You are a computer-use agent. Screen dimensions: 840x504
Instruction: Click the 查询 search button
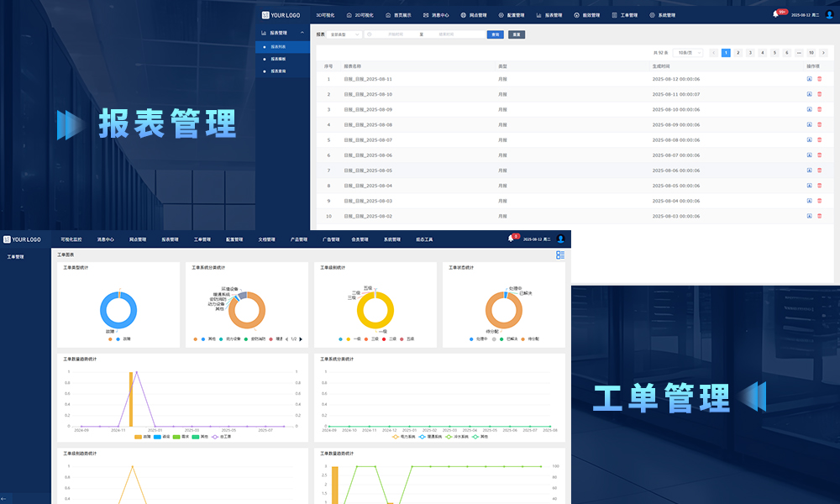coord(496,34)
